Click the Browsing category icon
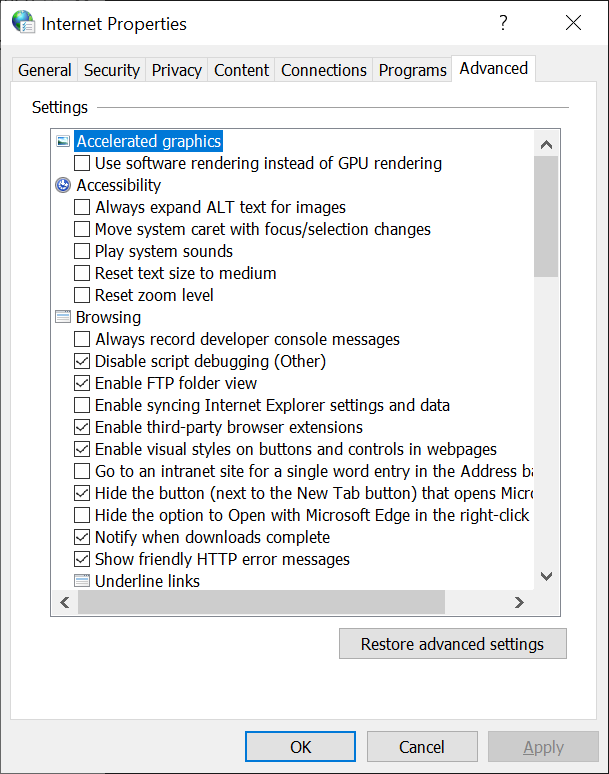The image size is (609, 774). coord(63,317)
